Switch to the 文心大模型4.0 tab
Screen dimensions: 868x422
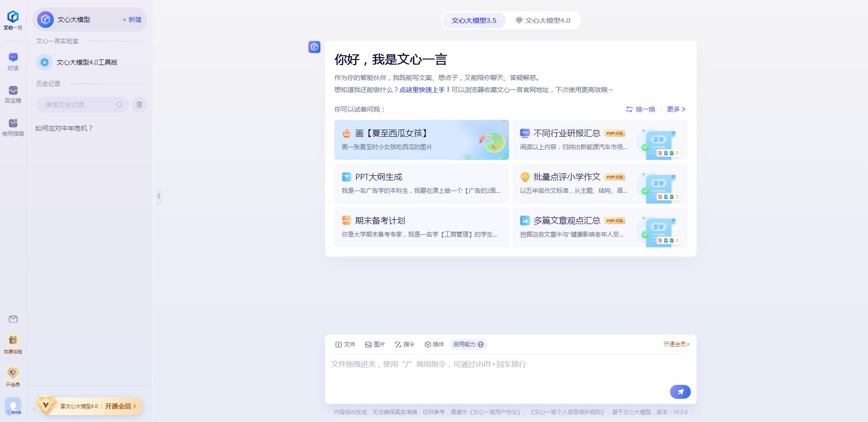[543, 20]
